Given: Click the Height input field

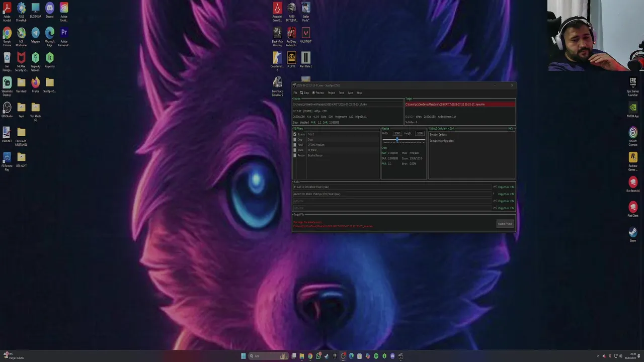Looking at the screenshot, I should click(420, 133).
